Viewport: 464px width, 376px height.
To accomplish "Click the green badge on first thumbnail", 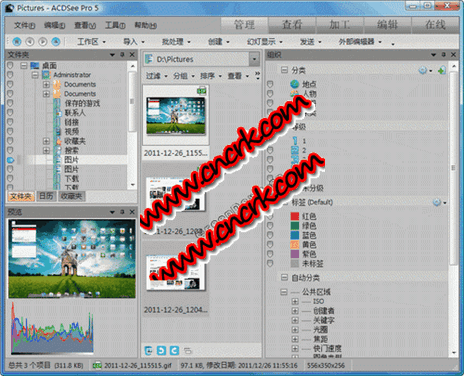I will click(x=201, y=90).
